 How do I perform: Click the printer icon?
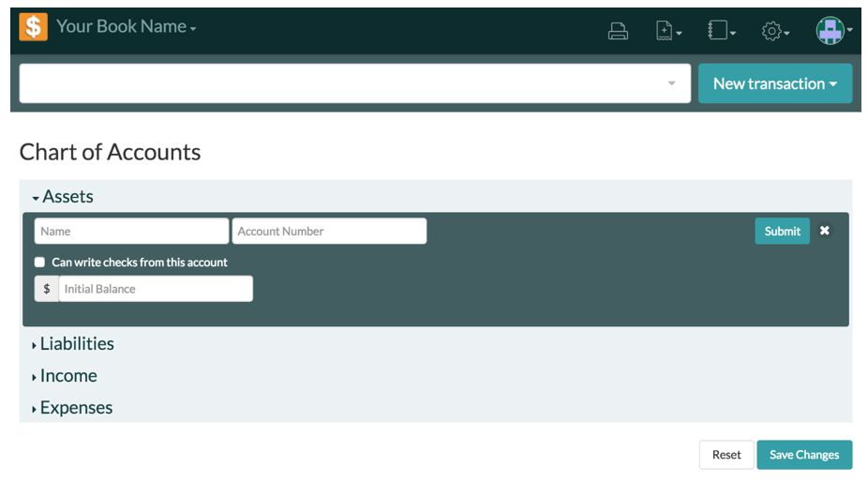[x=618, y=31]
